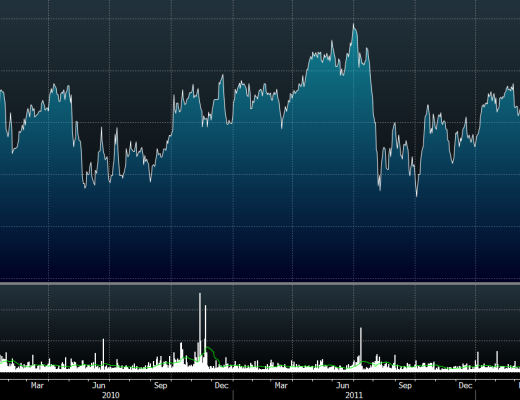Click the Mar label in the 2011 section
The height and width of the screenshot is (400, 520).
point(281,385)
